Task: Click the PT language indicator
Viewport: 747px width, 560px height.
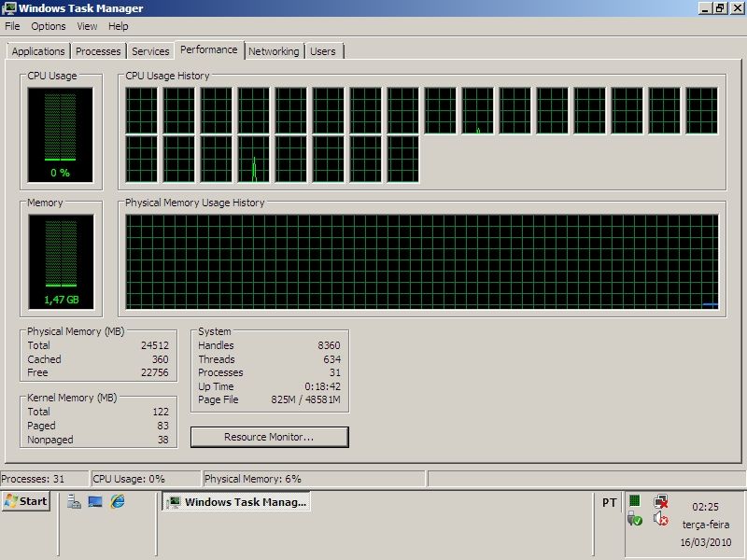Action: pos(610,502)
